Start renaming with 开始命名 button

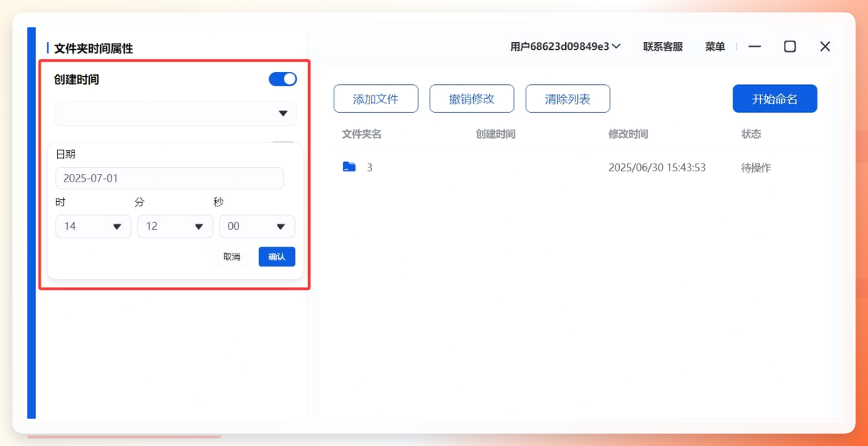click(x=775, y=99)
